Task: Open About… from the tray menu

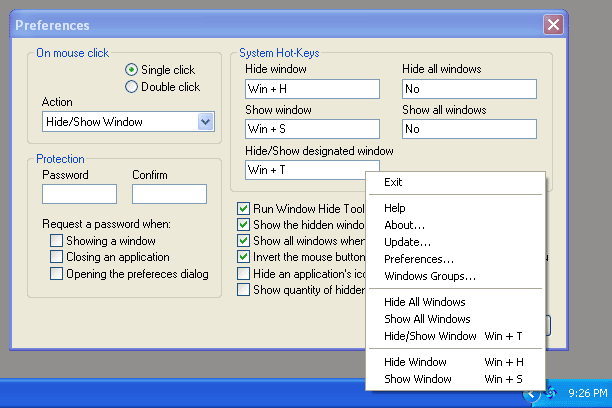Action: tap(404, 225)
